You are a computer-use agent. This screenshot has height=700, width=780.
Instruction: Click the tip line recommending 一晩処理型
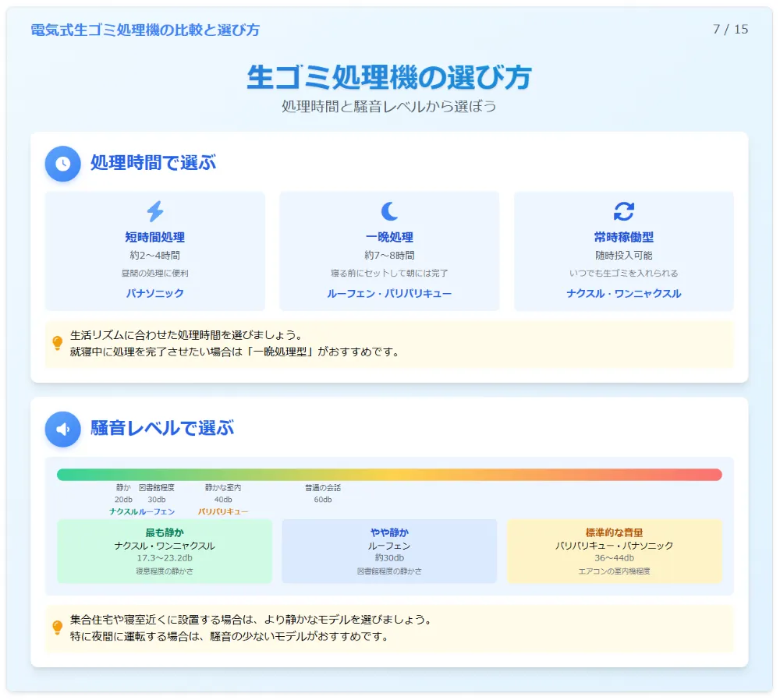tap(235, 352)
